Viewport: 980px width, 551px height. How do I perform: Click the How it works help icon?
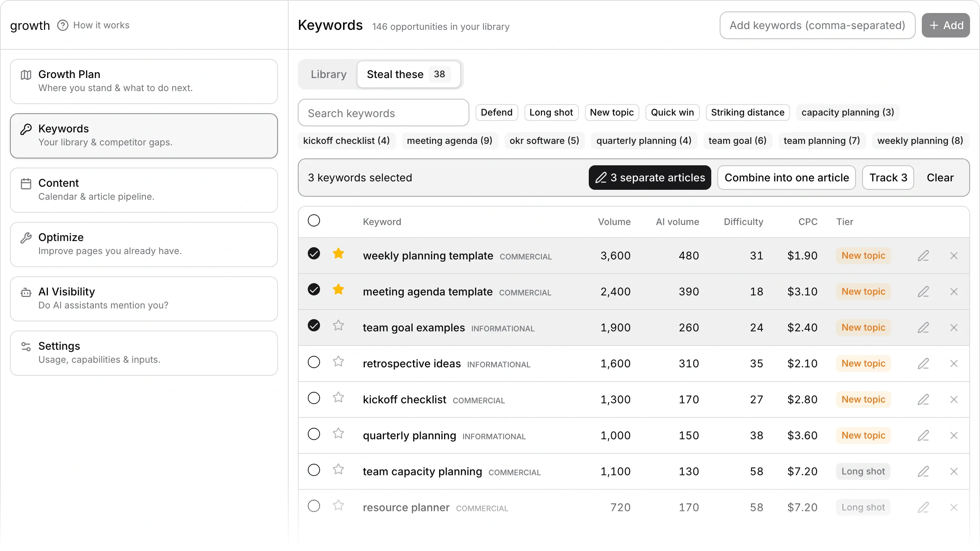(62, 25)
